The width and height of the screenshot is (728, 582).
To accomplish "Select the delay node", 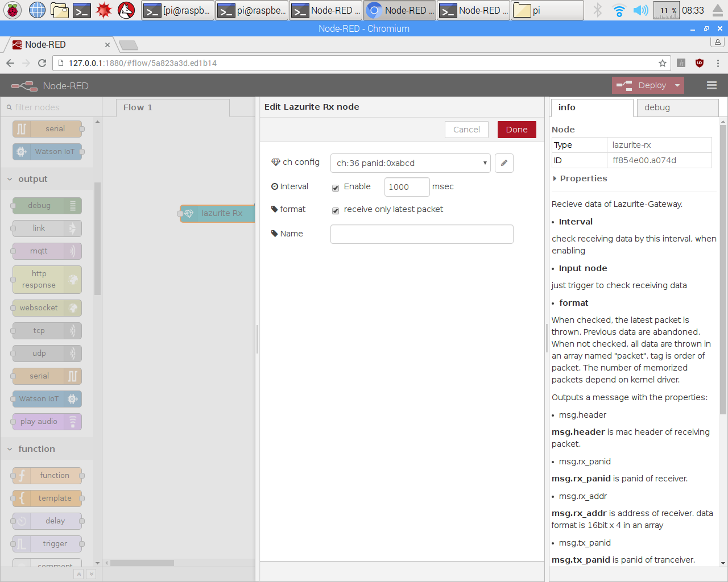I will 48,521.
